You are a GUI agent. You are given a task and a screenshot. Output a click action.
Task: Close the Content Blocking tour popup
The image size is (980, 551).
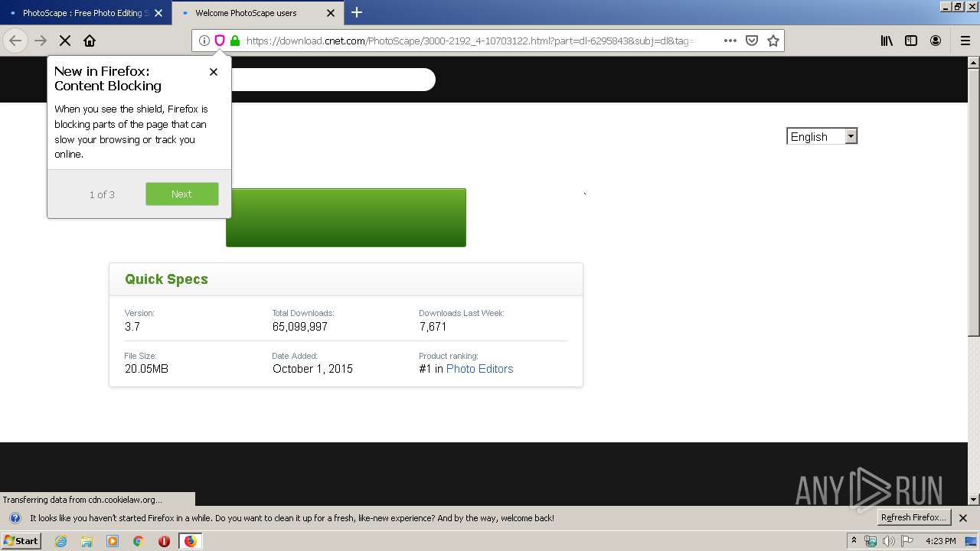pyautogui.click(x=214, y=72)
